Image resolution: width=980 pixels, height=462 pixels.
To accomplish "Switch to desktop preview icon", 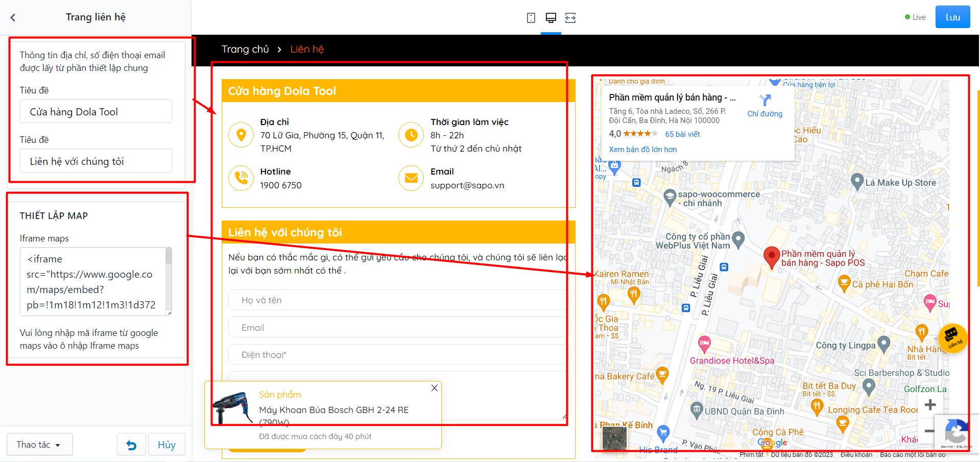I will 551,18.
